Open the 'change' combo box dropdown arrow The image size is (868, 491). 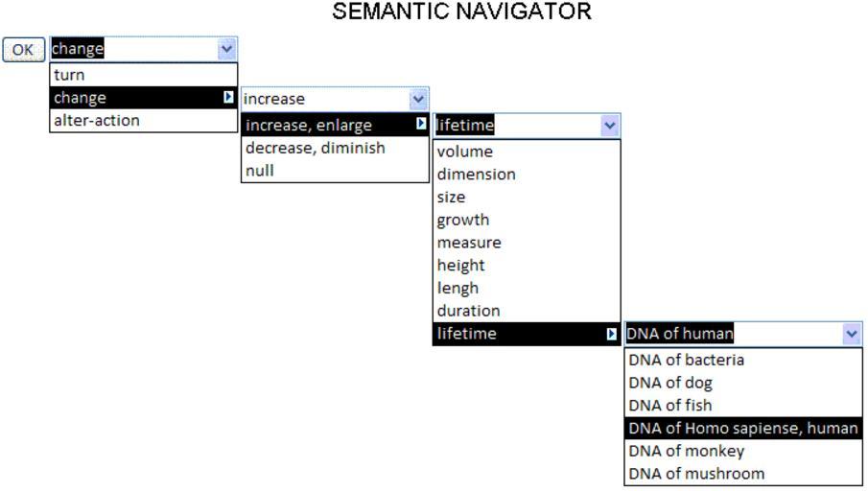click(x=227, y=49)
